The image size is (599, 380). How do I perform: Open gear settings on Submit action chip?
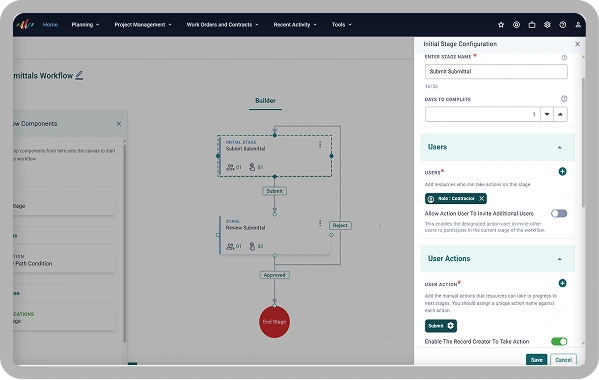pyautogui.click(x=450, y=326)
